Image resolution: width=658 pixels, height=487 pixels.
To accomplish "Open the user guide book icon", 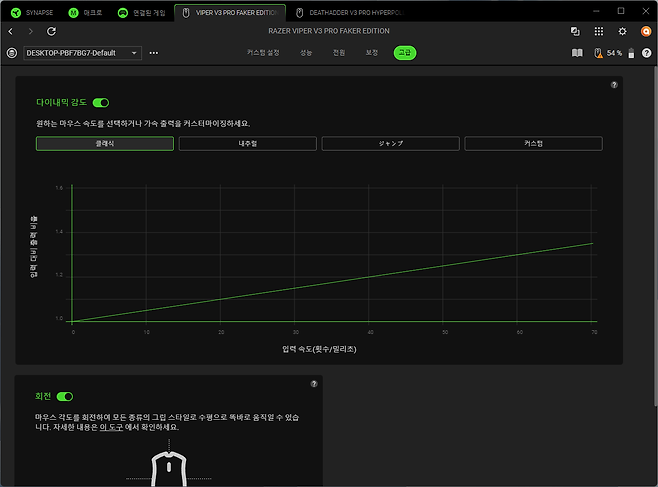I will (x=577, y=53).
